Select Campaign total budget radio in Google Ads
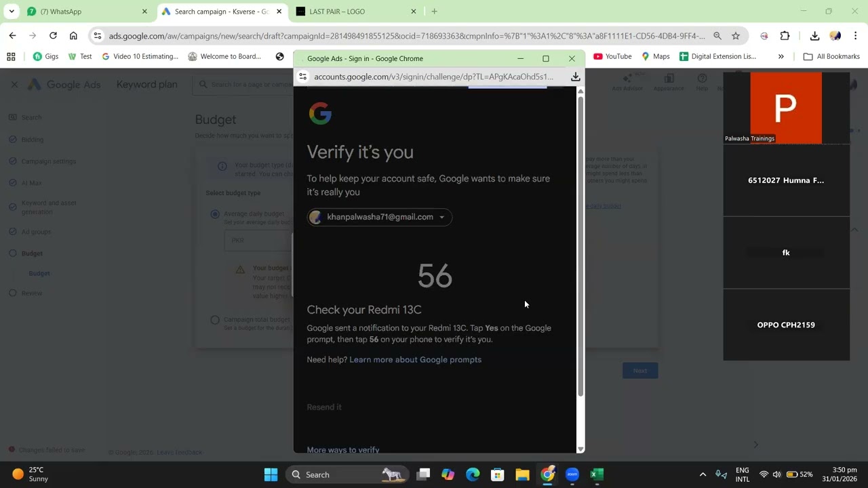 [x=215, y=320]
